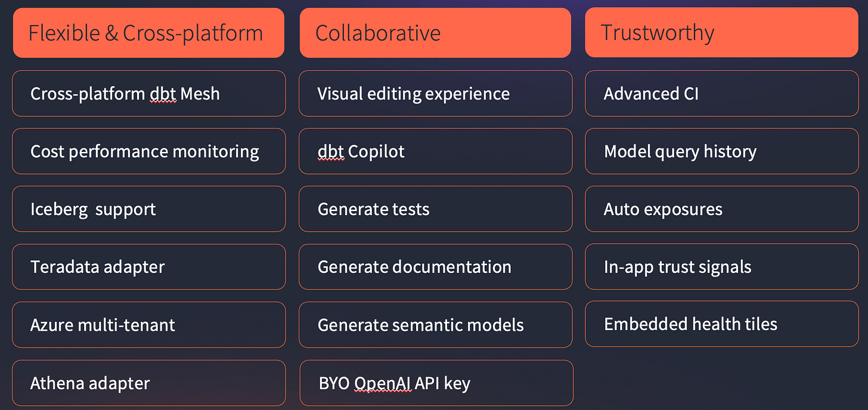Screen dimensions: 868x410
Task: Select the Collaborative header
Action: tap(435, 33)
